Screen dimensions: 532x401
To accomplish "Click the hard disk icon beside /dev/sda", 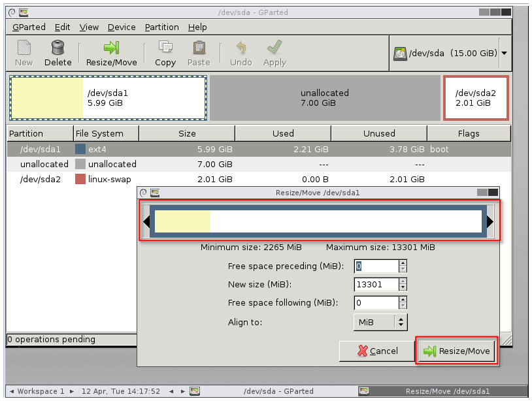I will (400, 54).
